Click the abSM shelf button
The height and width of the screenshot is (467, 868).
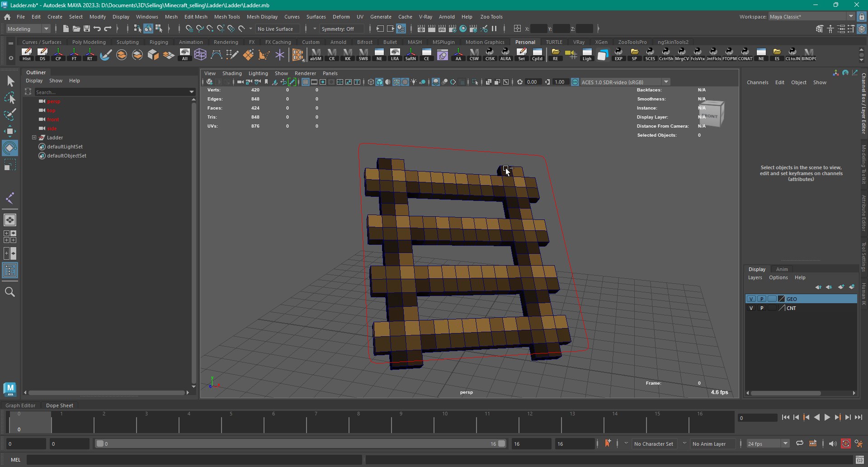click(x=316, y=54)
